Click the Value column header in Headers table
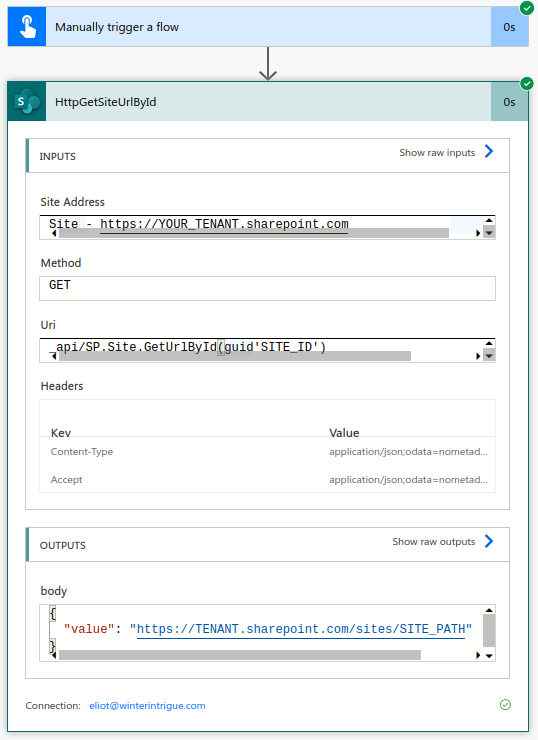 (x=344, y=433)
